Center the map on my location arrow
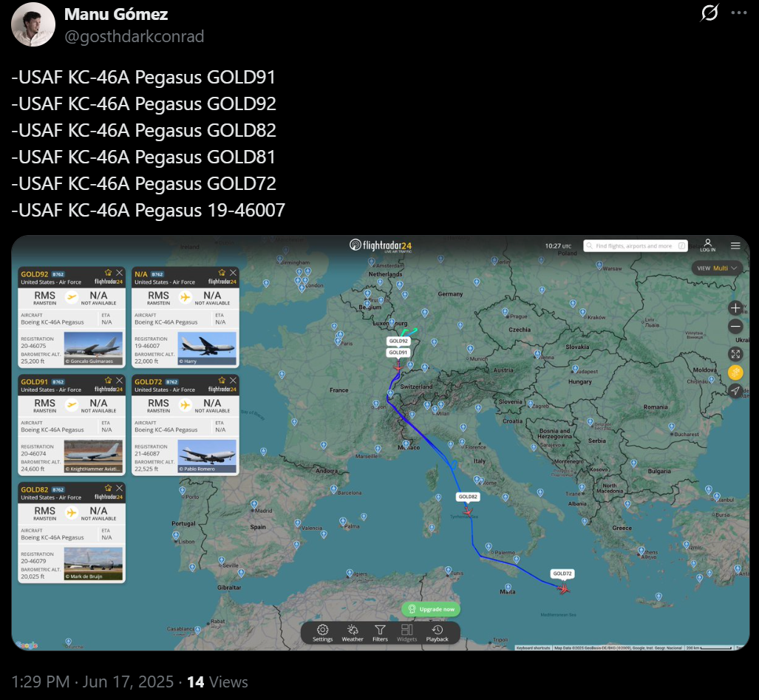The width and height of the screenshot is (759, 700). click(x=735, y=391)
